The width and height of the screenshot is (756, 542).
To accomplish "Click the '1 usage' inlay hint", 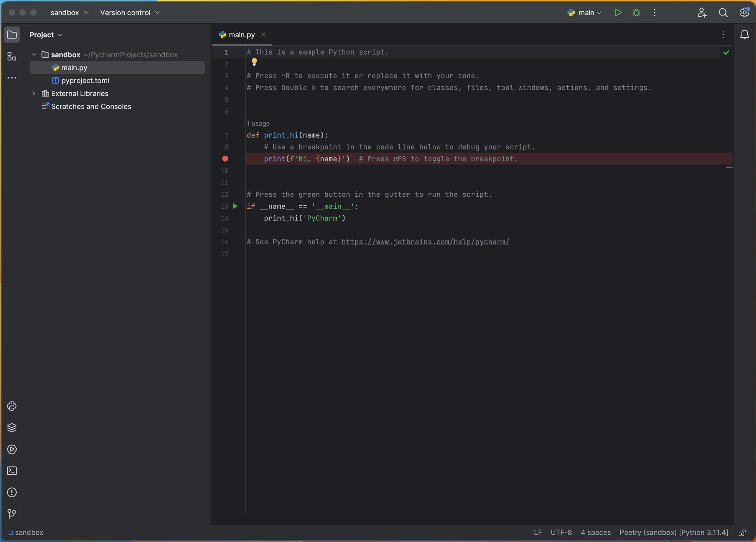I will pos(258,124).
